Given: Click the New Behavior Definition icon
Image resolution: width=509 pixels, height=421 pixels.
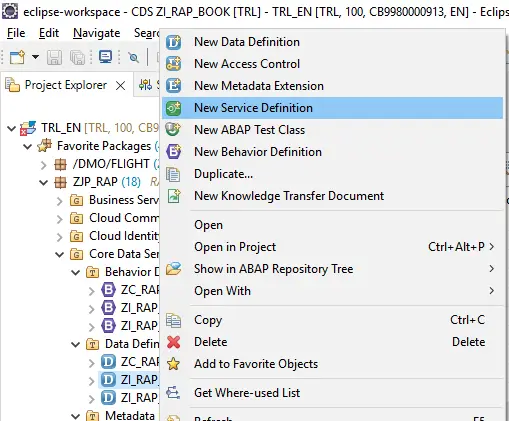Looking at the screenshot, I should (x=173, y=152).
